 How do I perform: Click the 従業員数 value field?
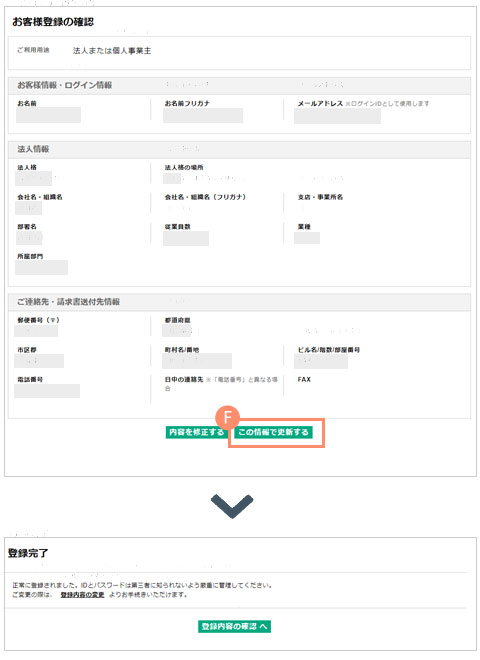click(186, 238)
